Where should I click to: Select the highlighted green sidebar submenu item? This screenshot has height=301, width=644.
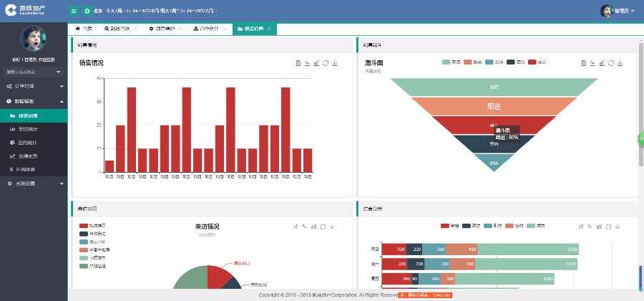[34, 116]
